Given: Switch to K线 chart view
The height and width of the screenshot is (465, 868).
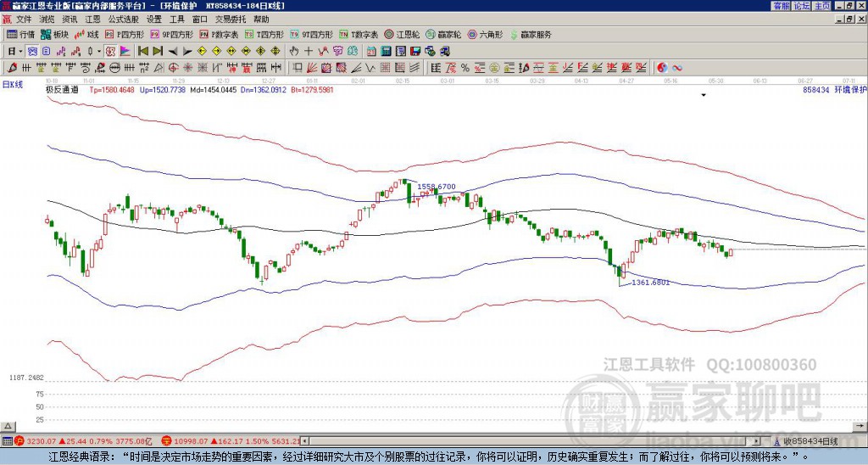Looking at the screenshot, I should click(87, 34).
